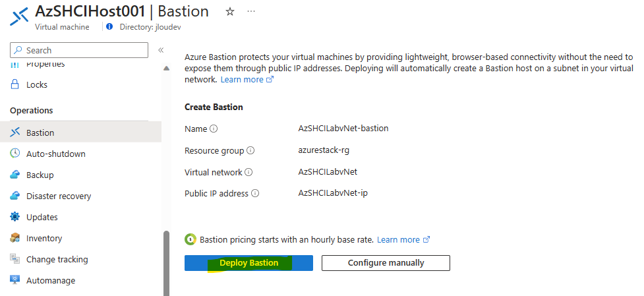Click the Backup cloud icon
Screen dimensions: 644x296
[x=15, y=175]
